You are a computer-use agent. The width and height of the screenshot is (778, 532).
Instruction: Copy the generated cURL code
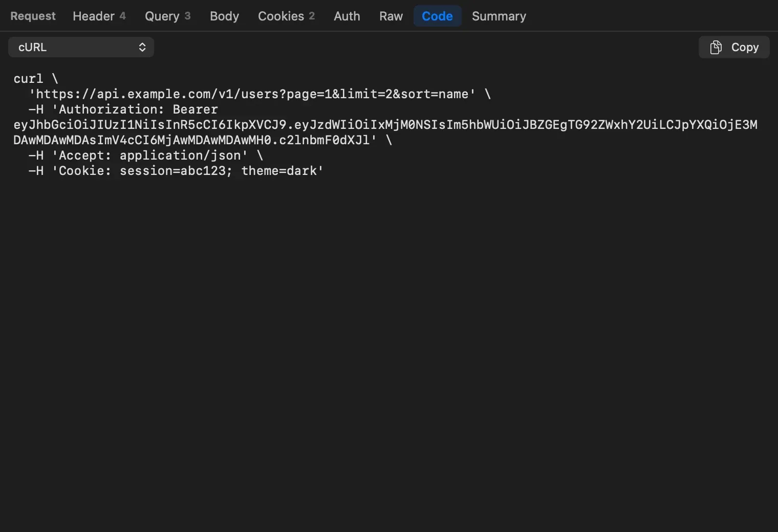734,47
